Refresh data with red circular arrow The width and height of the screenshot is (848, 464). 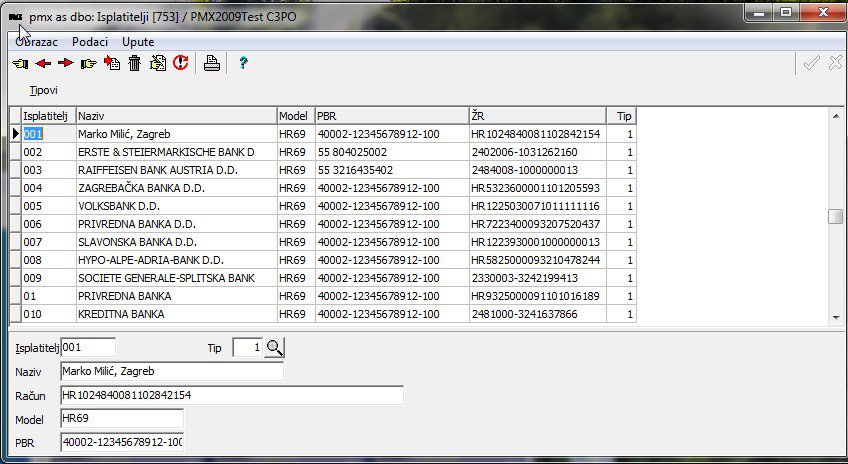pyautogui.click(x=181, y=63)
